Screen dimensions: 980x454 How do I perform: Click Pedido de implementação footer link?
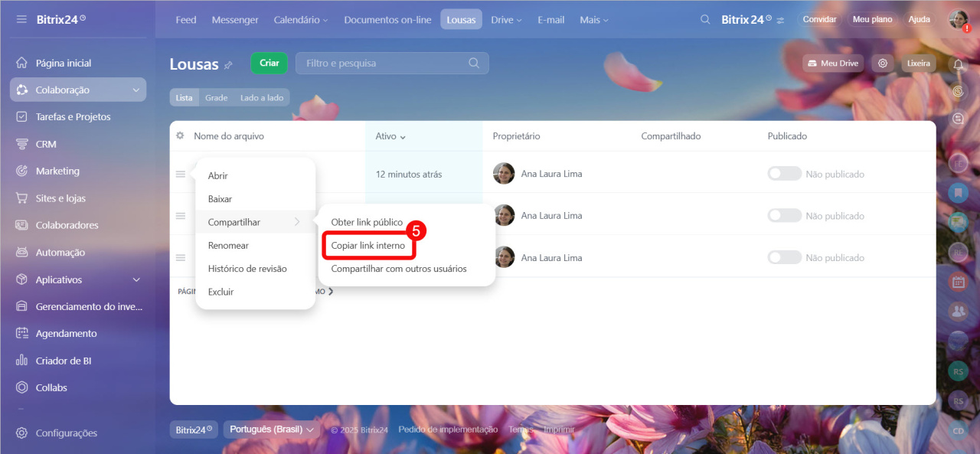pyautogui.click(x=448, y=430)
